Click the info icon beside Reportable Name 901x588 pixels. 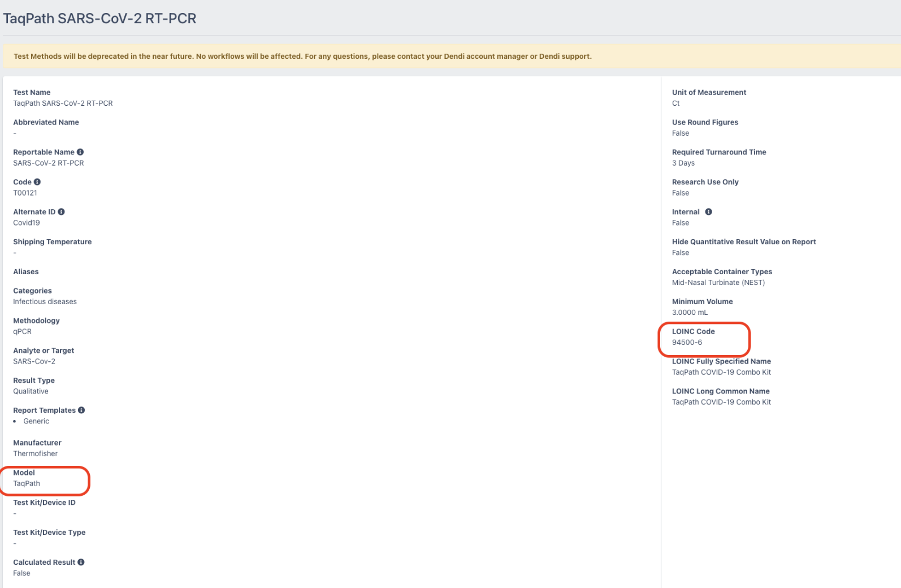click(80, 152)
